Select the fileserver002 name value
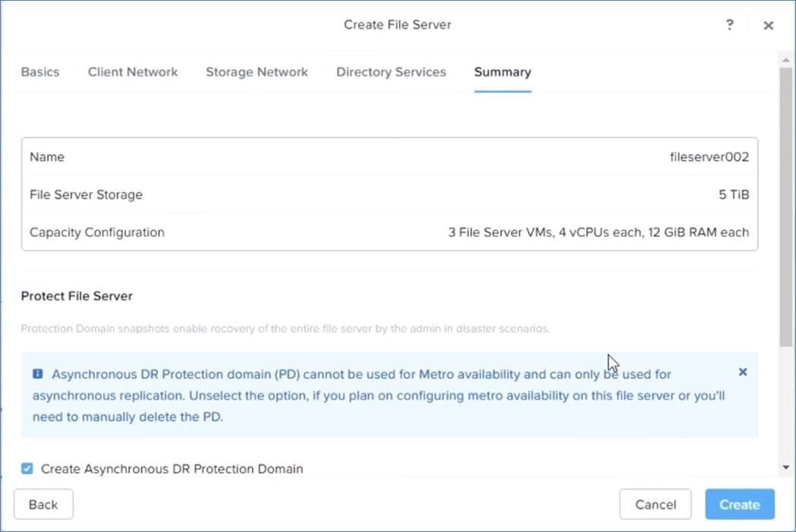Screen dimensions: 796x532 pyautogui.click(x=709, y=157)
